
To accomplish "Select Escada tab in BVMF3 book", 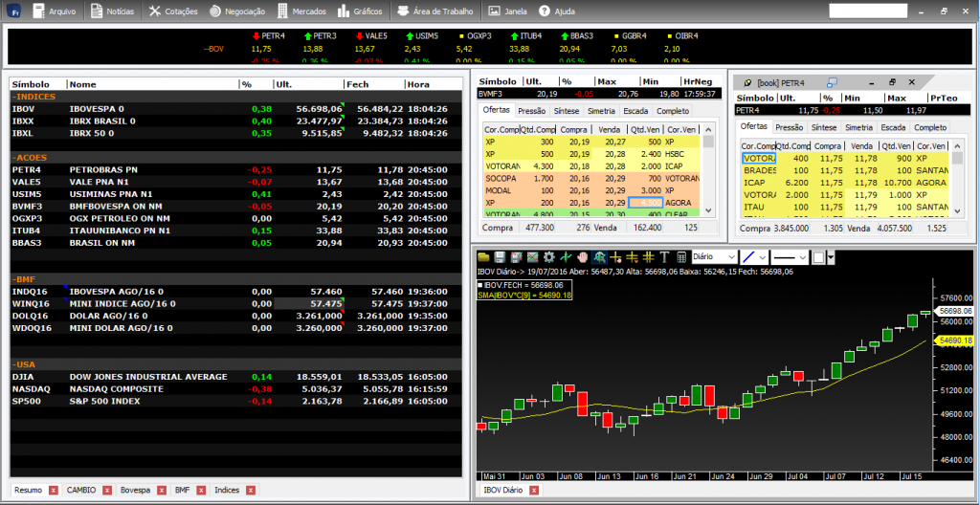I will tap(635, 111).
